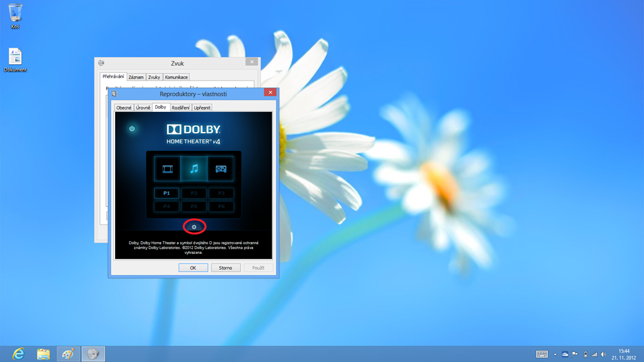Open the Zvuky tab in Zvuk window
The height and width of the screenshot is (362, 644).
[153, 77]
